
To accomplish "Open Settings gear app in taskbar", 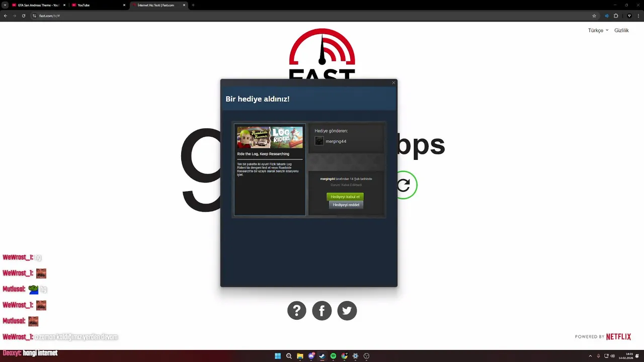I will (355, 356).
